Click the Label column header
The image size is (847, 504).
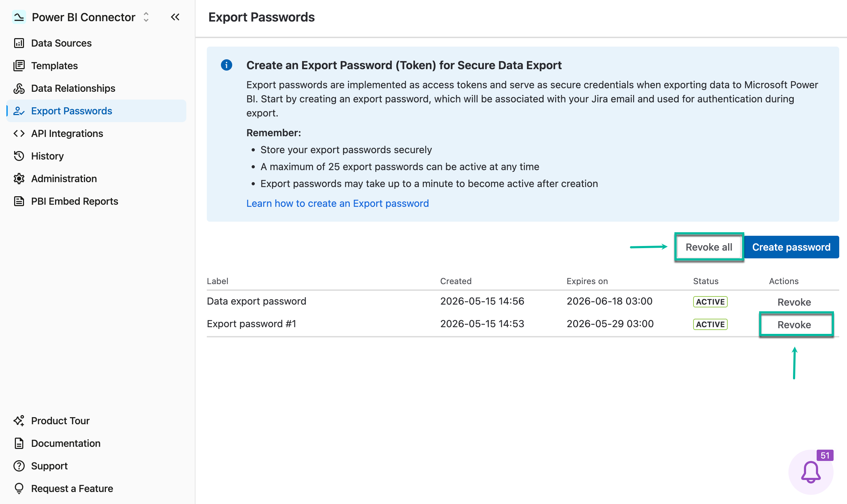point(217,281)
